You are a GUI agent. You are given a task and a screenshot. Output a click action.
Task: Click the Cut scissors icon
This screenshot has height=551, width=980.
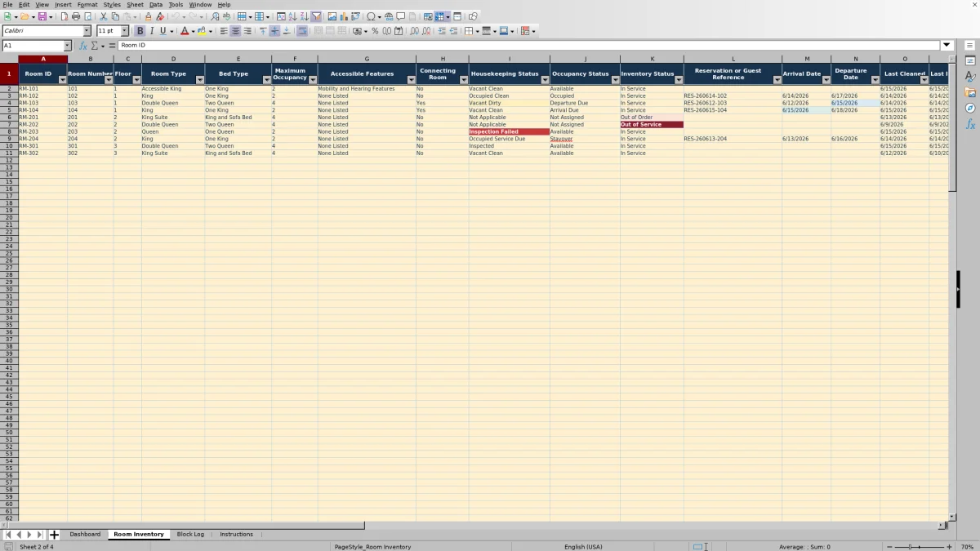104,16
